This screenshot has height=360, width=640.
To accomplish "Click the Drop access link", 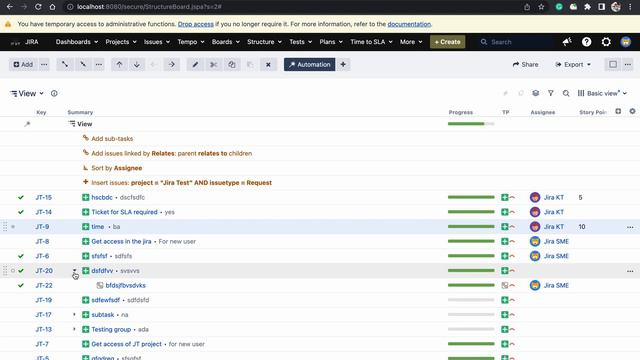I will pos(196,24).
